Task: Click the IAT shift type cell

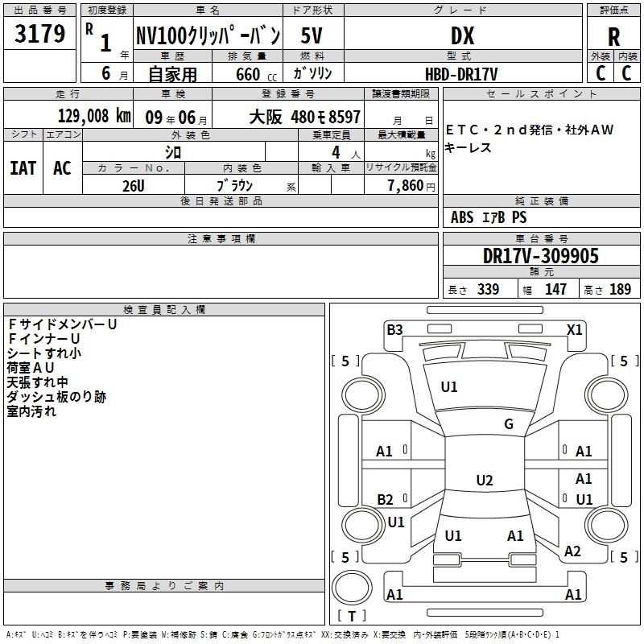Action: (x=23, y=167)
